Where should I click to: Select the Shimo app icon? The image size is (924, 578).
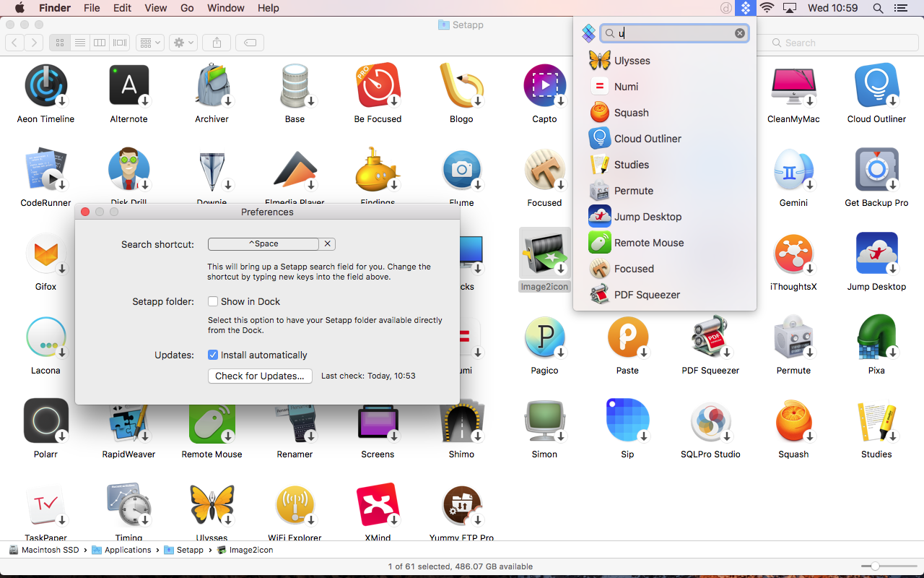(x=461, y=420)
